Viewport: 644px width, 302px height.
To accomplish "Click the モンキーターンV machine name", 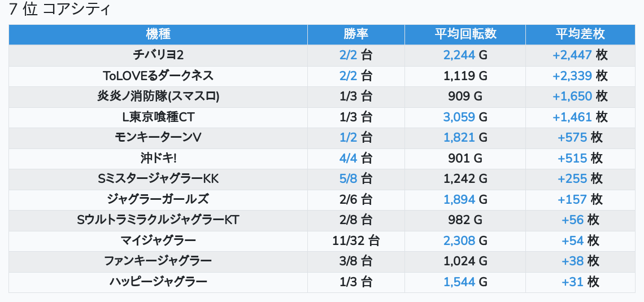I will 158,138.
